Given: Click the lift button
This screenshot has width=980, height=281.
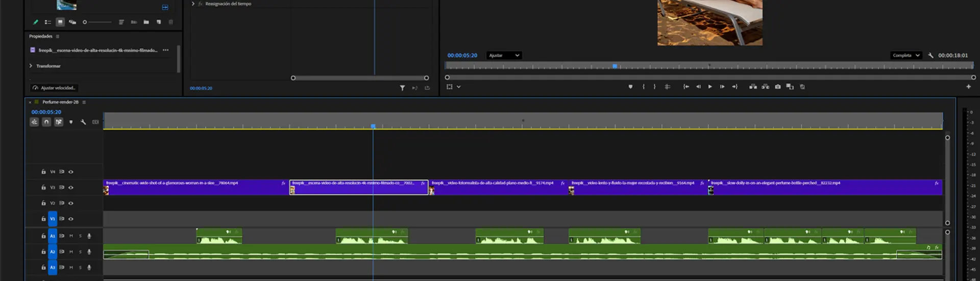Looking at the screenshot, I should coord(753,87).
